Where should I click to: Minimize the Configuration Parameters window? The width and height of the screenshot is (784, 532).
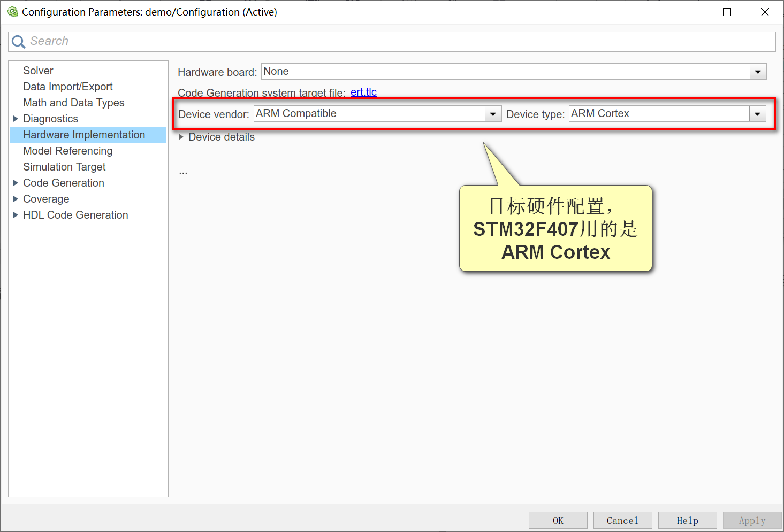pyautogui.click(x=690, y=12)
